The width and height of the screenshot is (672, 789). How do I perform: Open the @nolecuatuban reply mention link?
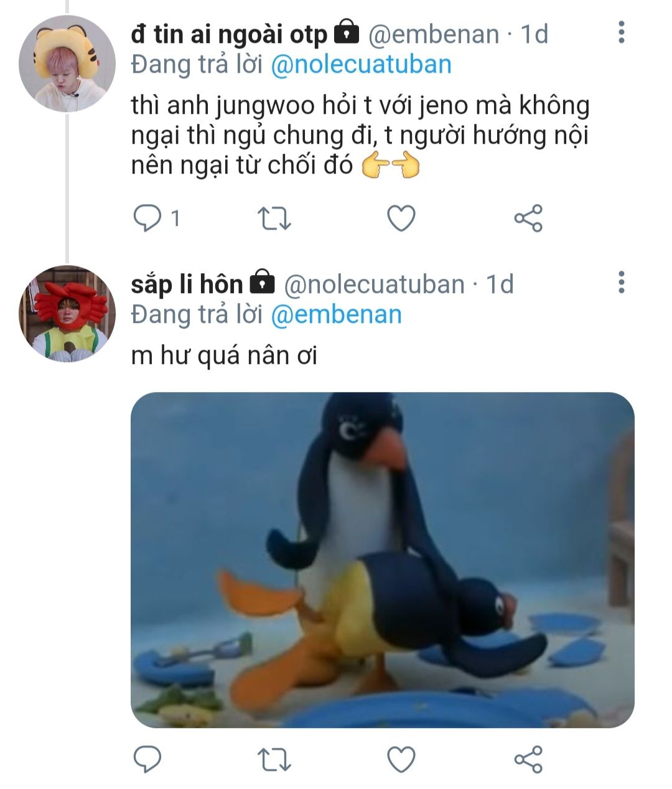coord(362,65)
